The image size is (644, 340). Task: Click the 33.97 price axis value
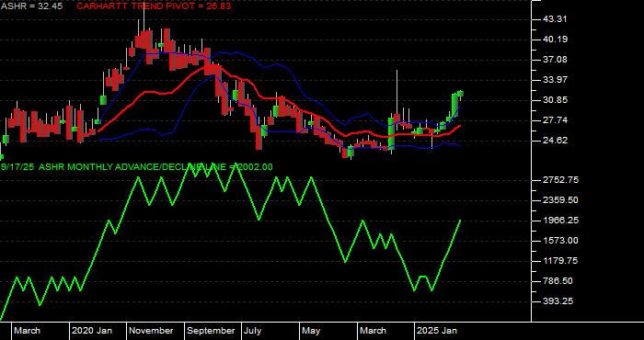pos(555,80)
